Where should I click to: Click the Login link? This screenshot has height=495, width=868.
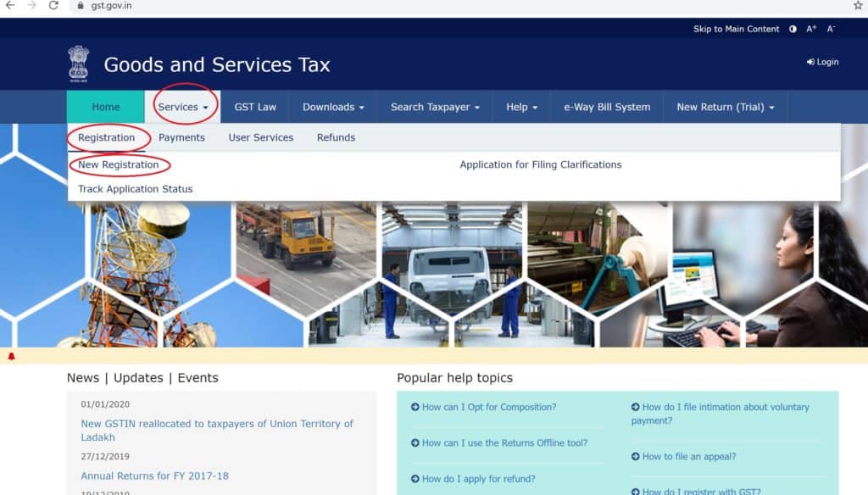tap(822, 62)
